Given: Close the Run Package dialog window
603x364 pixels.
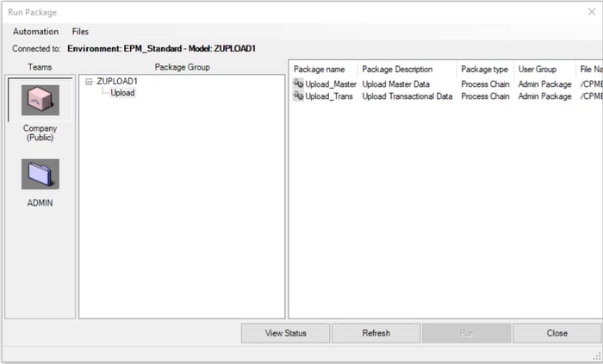Looking at the screenshot, I should tap(590, 11).
